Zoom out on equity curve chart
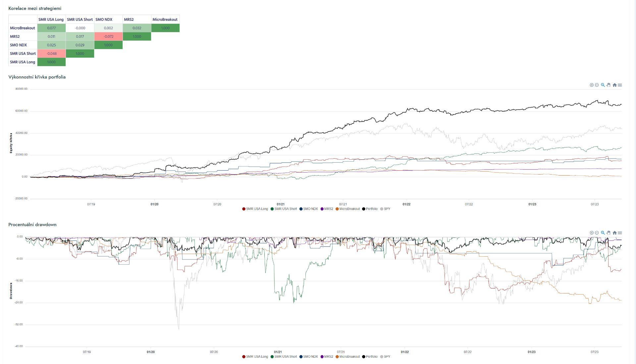 (597, 85)
